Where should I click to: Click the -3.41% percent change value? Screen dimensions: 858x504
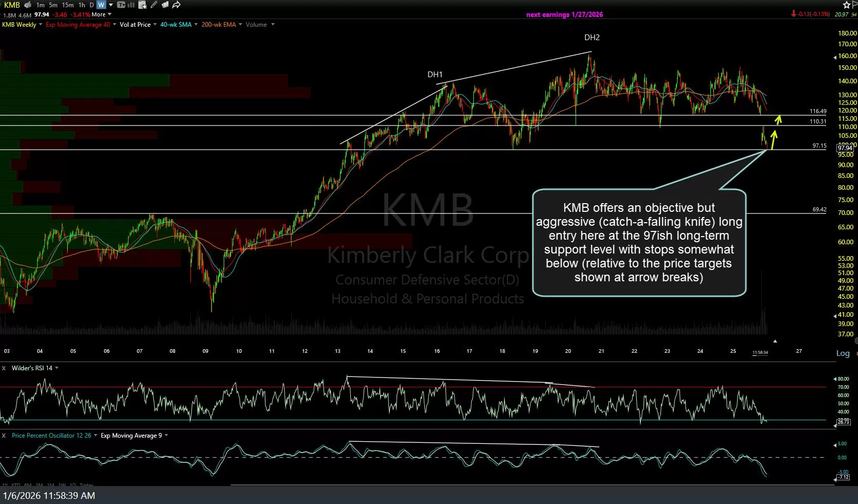click(x=80, y=14)
